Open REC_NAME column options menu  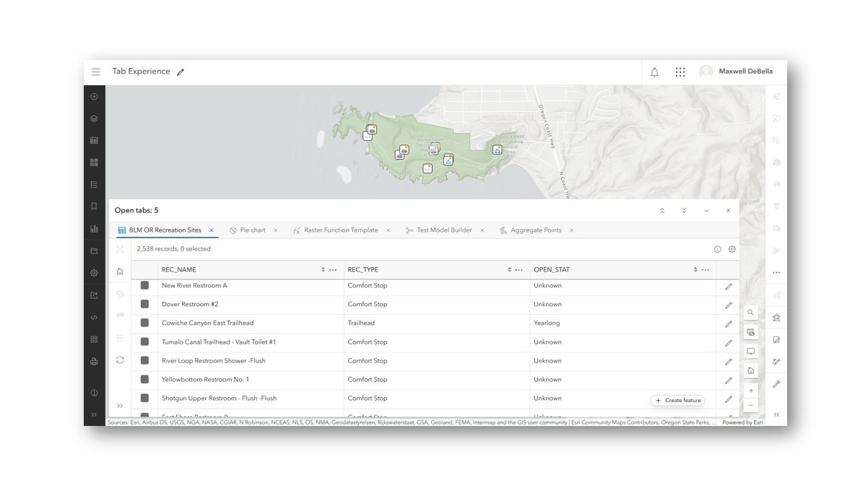coord(333,270)
